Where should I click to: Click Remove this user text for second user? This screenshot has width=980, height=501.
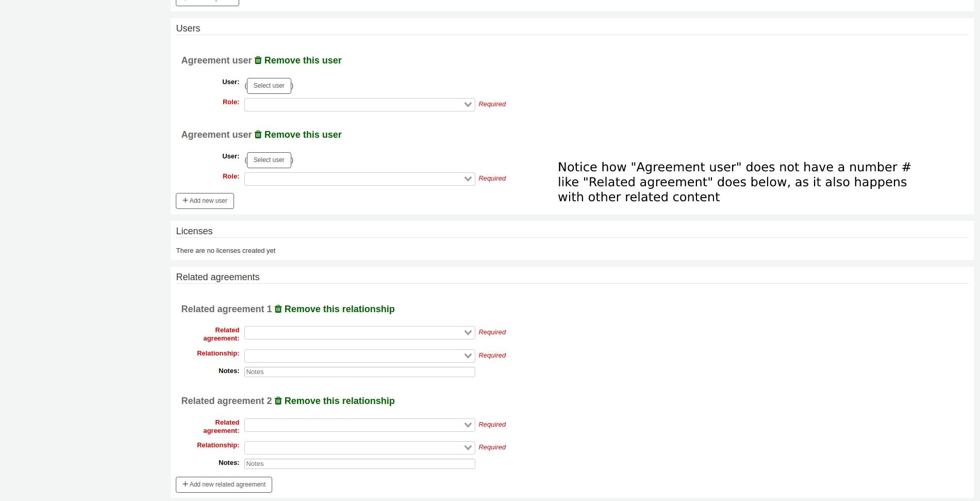303,135
